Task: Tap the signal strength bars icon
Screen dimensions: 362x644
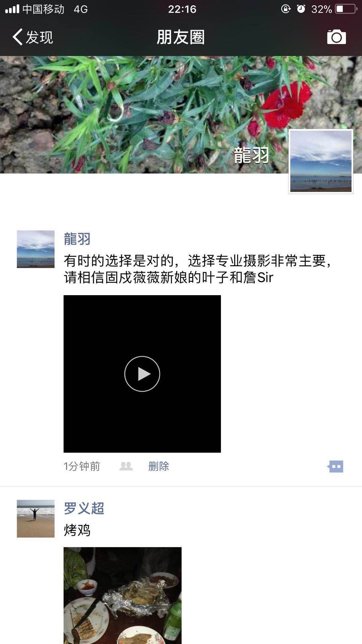Action: (12, 9)
